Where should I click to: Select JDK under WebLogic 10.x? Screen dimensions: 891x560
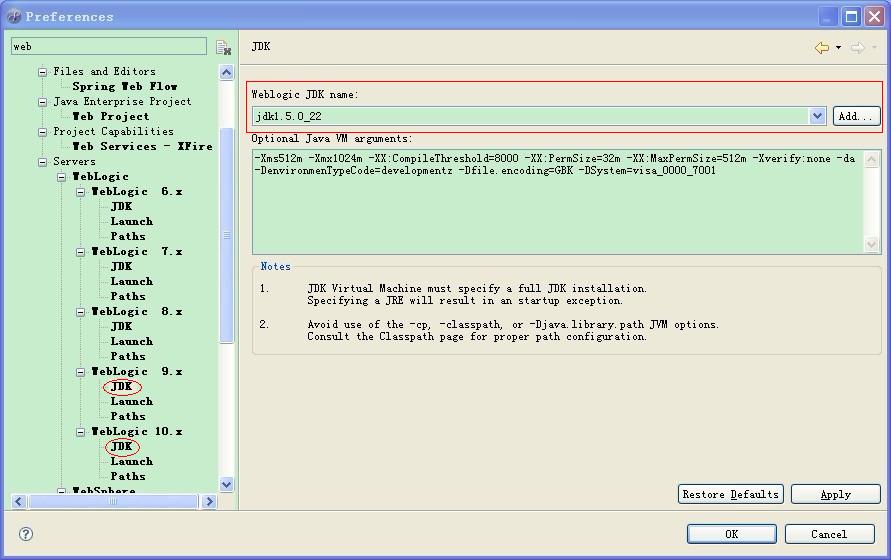(x=122, y=447)
